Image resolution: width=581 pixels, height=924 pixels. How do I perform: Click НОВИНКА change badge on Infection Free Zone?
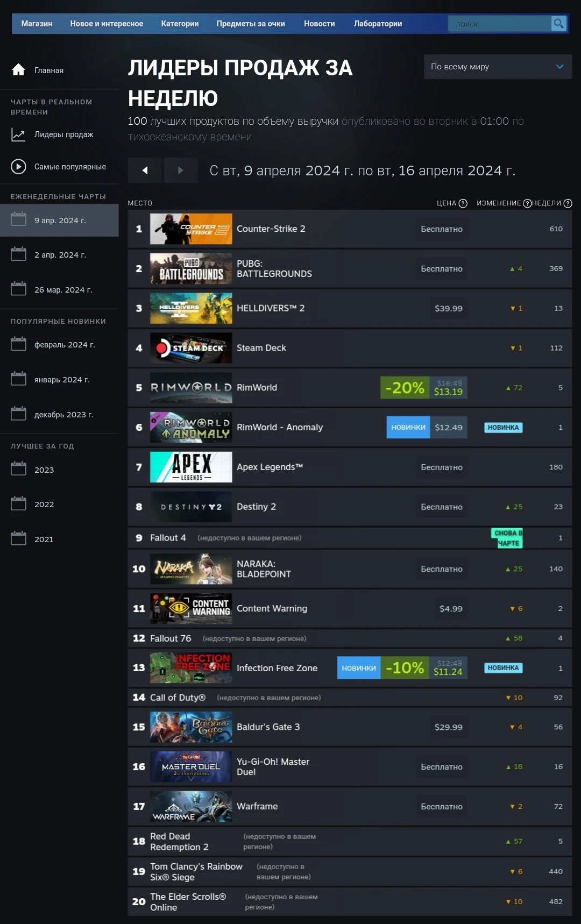click(504, 668)
